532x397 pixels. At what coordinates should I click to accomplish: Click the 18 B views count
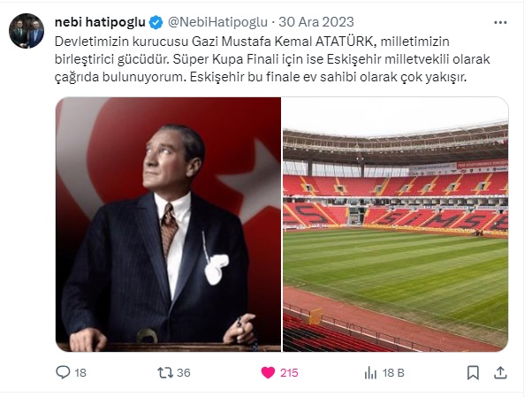393,373
